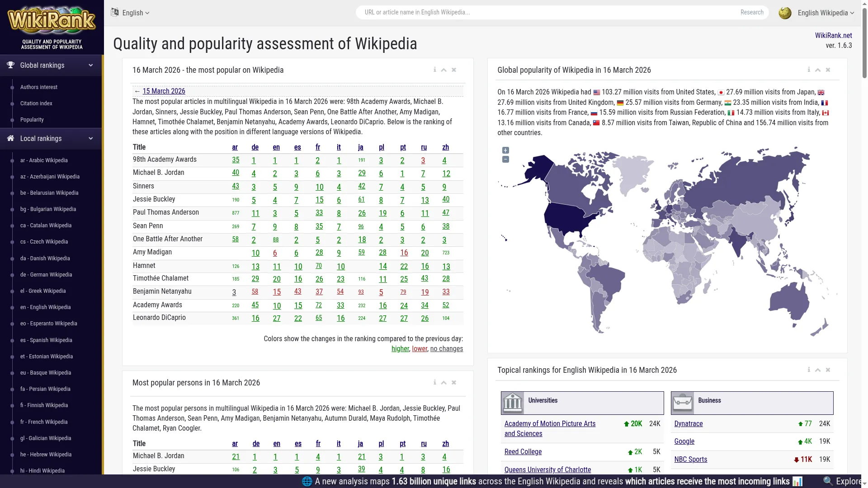Open Dynatrace link
The height and width of the screenshot is (488, 868).
pos(688,423)
